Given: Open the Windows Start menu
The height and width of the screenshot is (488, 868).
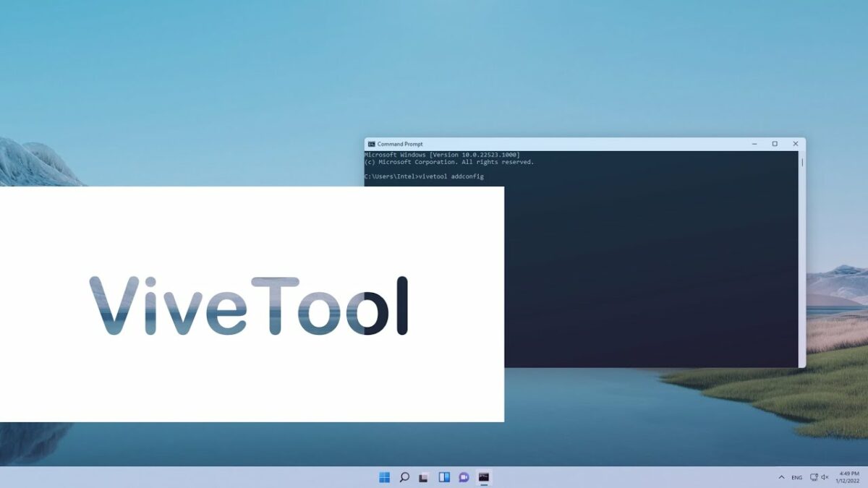Looking at the screenshot, I should [384, 477].
